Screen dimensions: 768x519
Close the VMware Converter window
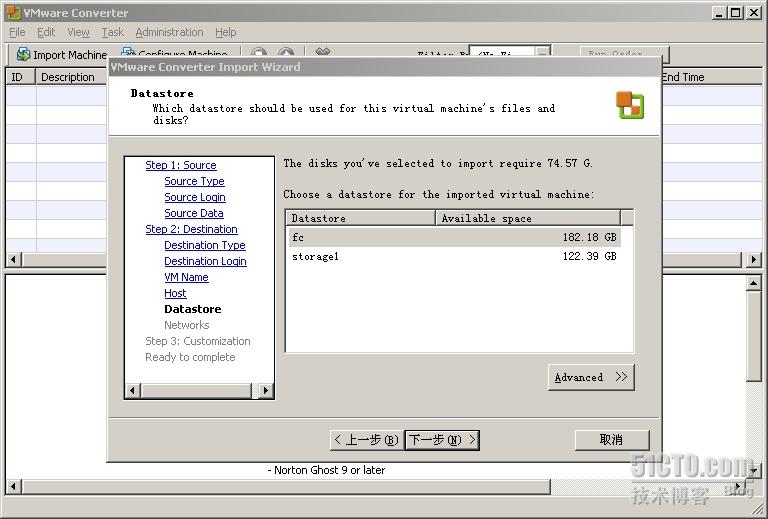point(754,13)
